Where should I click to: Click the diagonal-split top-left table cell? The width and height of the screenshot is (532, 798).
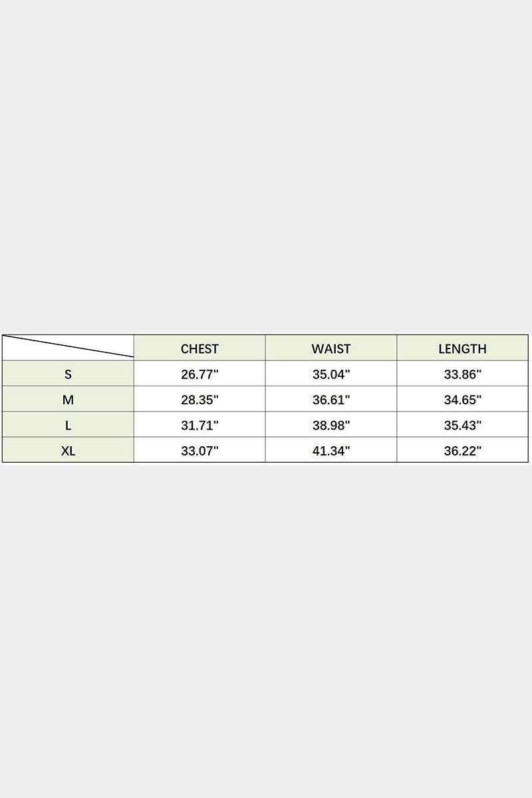tap(68, 348)
